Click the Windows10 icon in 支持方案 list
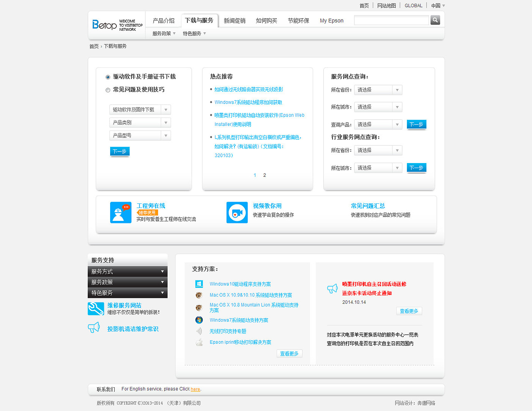The height and width of the screenshot is (411, 532). (199, 284)
